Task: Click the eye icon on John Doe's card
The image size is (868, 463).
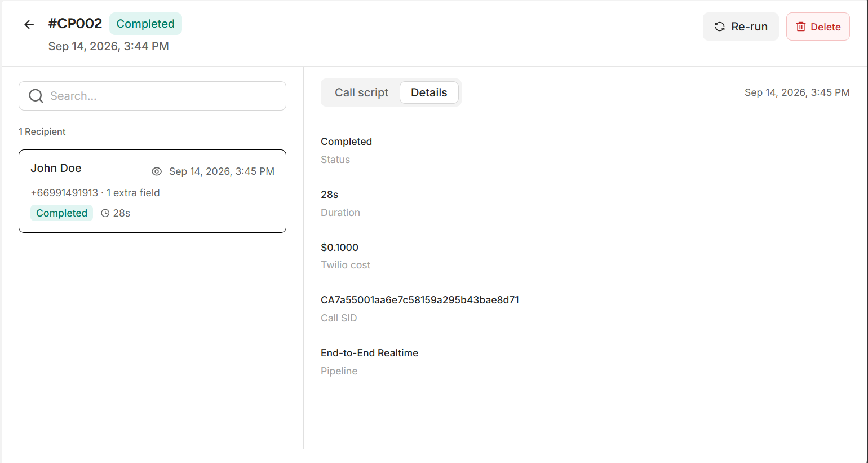Action: [x=157, y=171]
